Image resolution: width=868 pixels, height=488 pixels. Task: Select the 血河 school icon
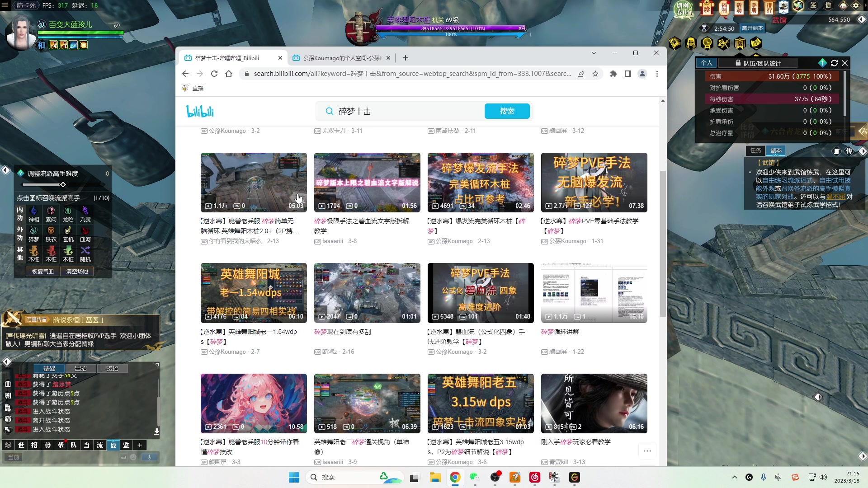[x=85, y=230]
